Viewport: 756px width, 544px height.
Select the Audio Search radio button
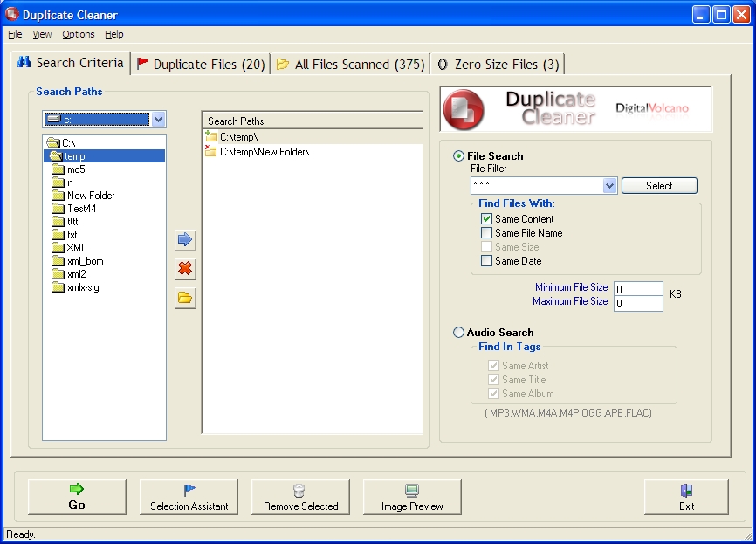[459, 333]
